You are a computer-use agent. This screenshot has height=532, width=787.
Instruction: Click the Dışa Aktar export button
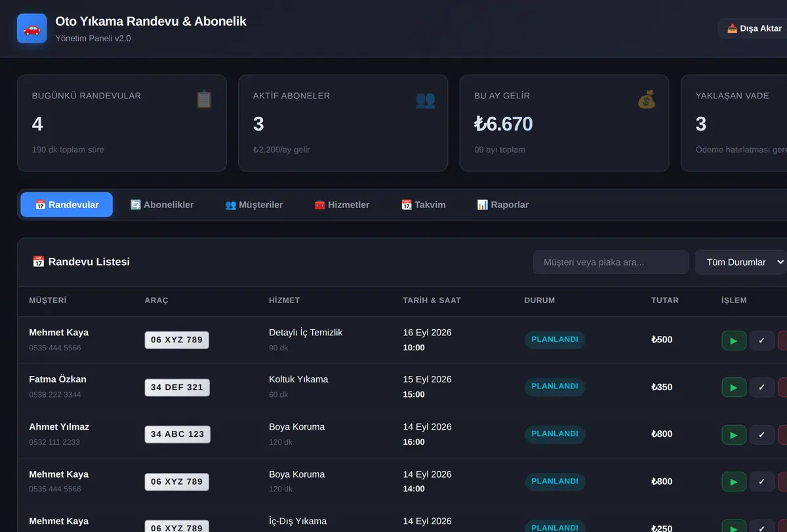[x=754, y=28]
